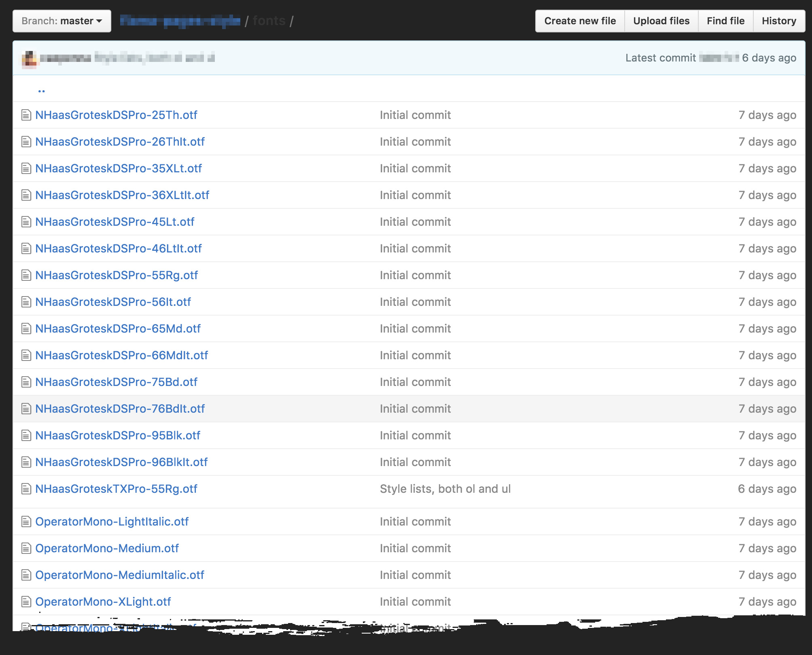
Task: Click file icon beside NHaasGroteskDSPro-56It.otf
Action: tap(26, 302)
